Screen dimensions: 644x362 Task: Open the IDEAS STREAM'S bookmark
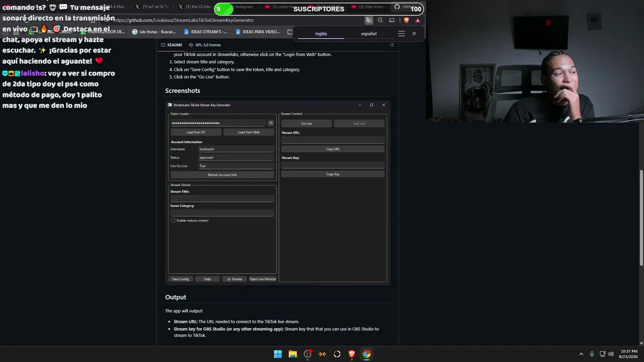pyautogui.click(x=205, y=32)
